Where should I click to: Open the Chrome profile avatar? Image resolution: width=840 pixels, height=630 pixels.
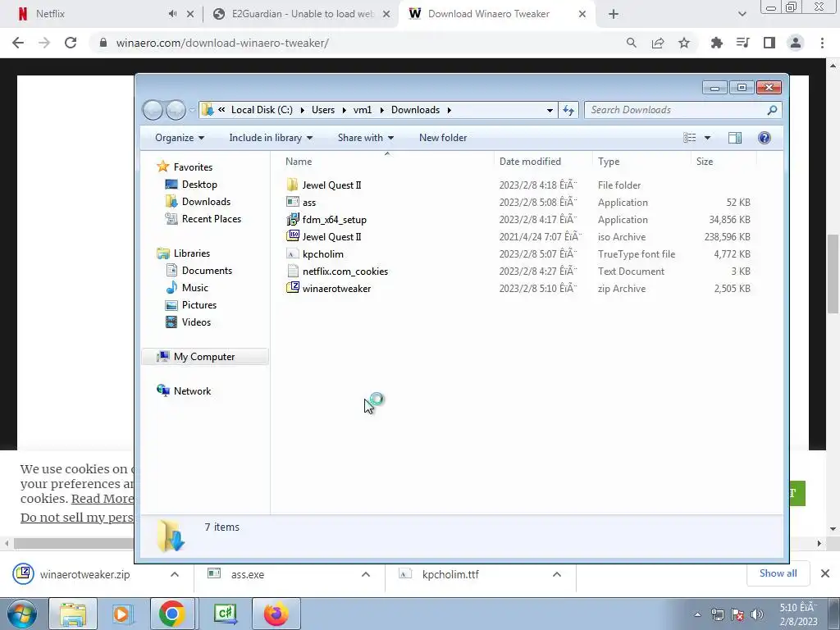pyautogui.click(x=796, y=43)
